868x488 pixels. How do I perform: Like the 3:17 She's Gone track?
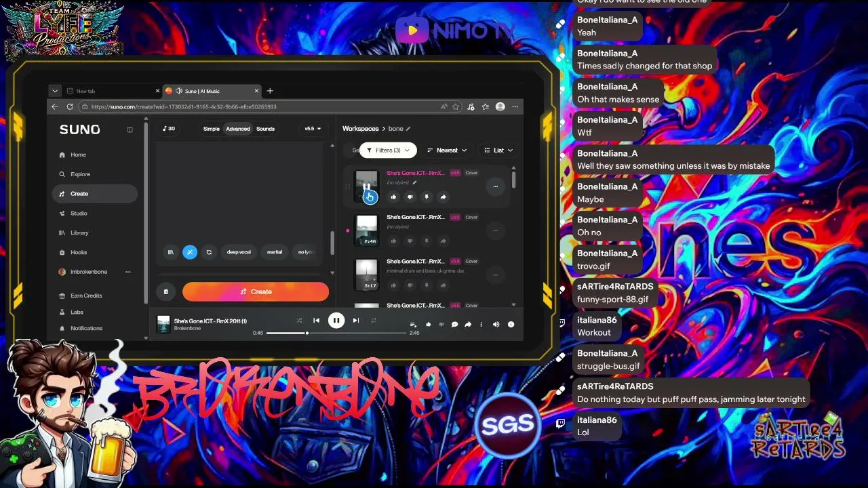click(393, 285)
